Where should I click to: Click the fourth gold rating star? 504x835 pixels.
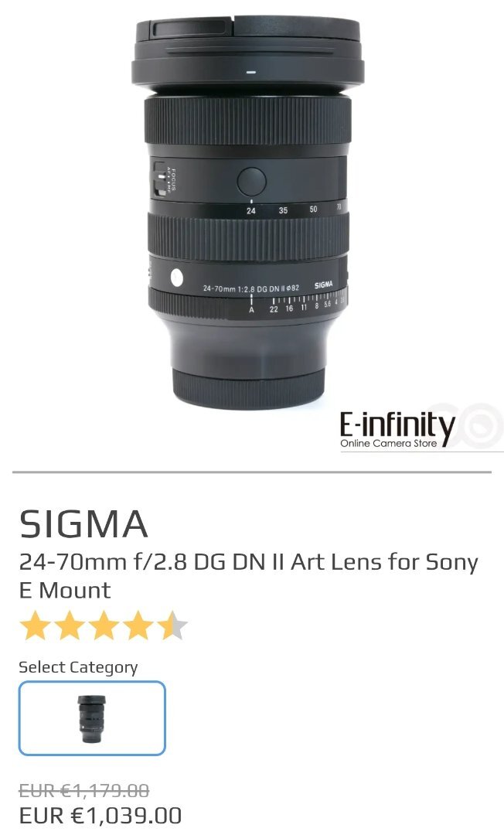pyautogui.click(x=138, y=625)
